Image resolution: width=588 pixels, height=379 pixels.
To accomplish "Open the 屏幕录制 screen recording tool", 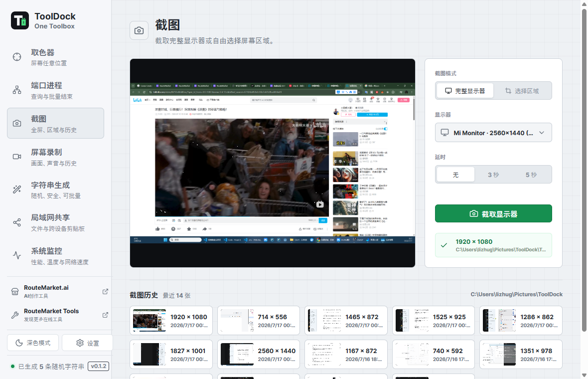I will pyautogui.click(x=55, y=157).
